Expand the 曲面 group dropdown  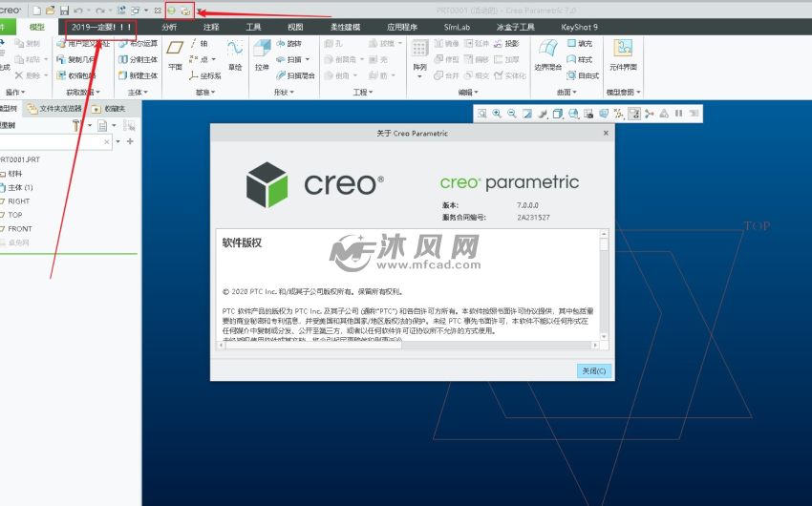tap(567, 92)
